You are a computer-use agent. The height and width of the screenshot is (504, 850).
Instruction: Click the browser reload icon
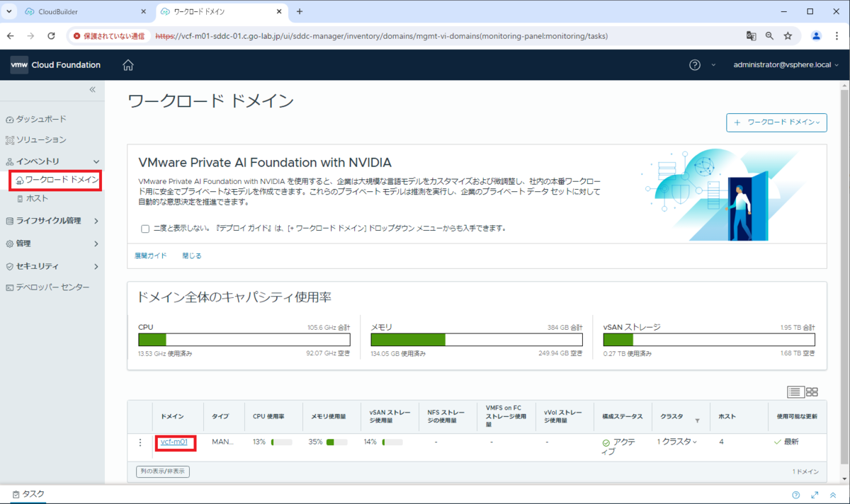51,35
